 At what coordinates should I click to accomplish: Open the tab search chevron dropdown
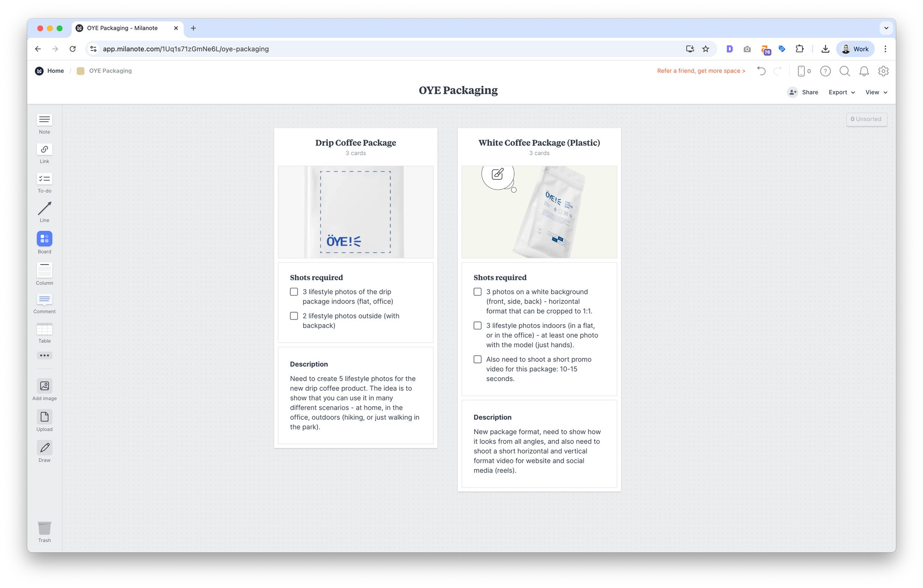pos(886,28)
